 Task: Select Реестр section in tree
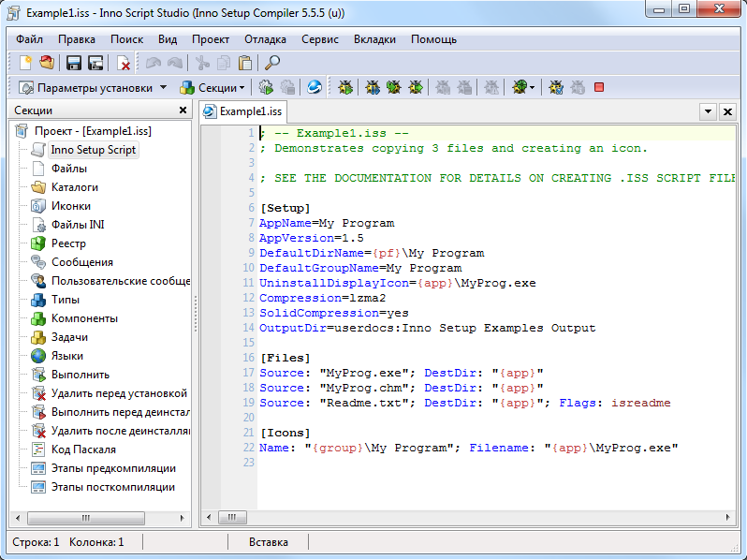pos(68,243)
